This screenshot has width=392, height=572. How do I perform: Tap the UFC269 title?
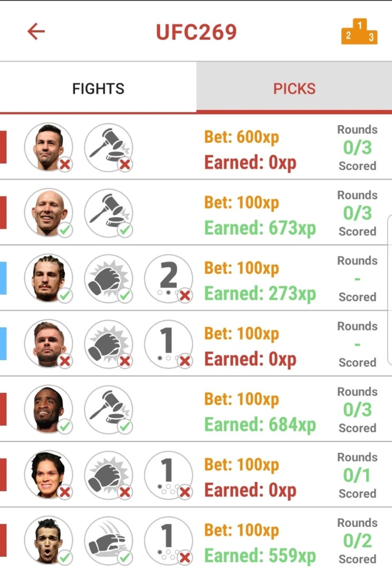pyautogui.click(x=196, y=32)
